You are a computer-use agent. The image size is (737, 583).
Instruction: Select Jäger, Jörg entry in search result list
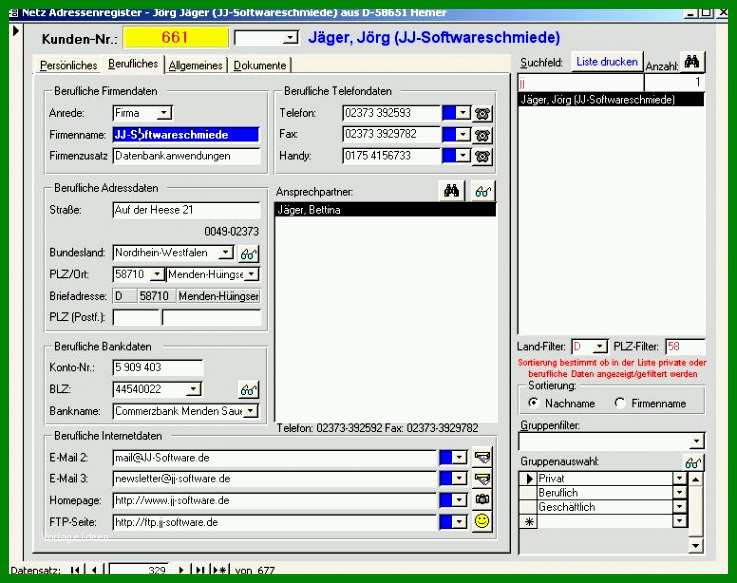(x=611, y=99)
